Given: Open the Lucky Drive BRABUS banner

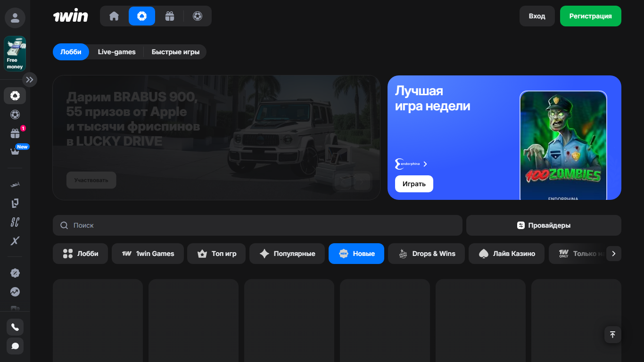Looking at the screenshot, I should pos(216,138).
